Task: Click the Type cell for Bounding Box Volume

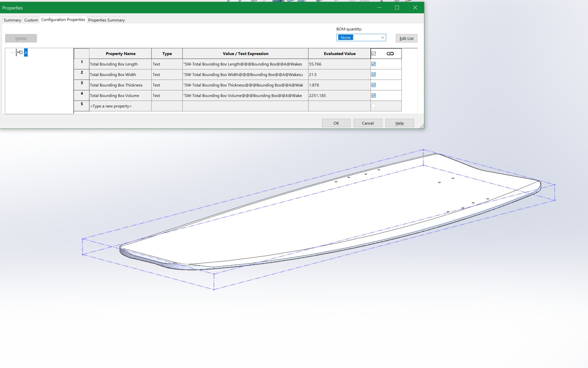Action: (167, 96)
